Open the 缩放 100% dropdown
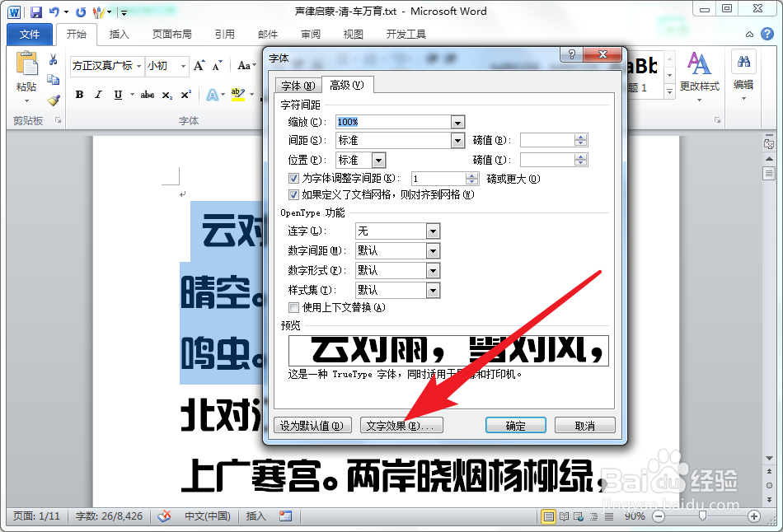 click(457, 121)
